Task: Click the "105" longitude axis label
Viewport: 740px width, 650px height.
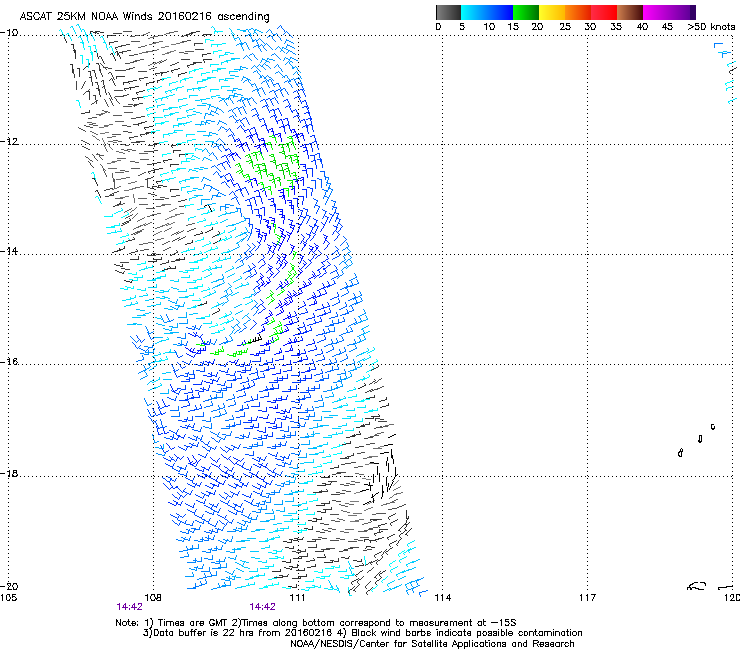Action: [x=8, y=598]
